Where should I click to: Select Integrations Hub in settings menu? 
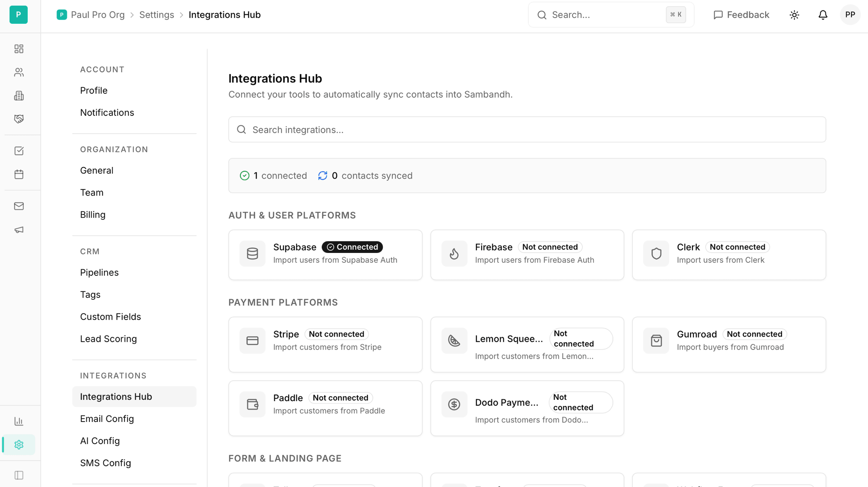click(x=134, y=396)
